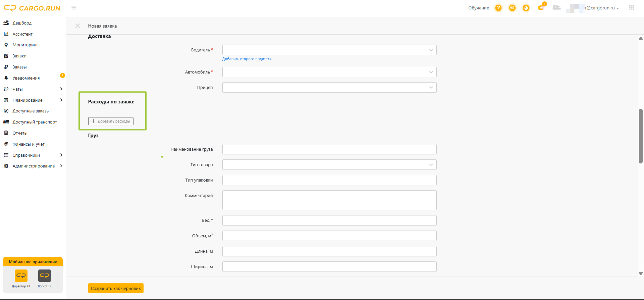Click the Уведомления bell icon
This screenshot has width=644, height=300.
tap(6, 78)
